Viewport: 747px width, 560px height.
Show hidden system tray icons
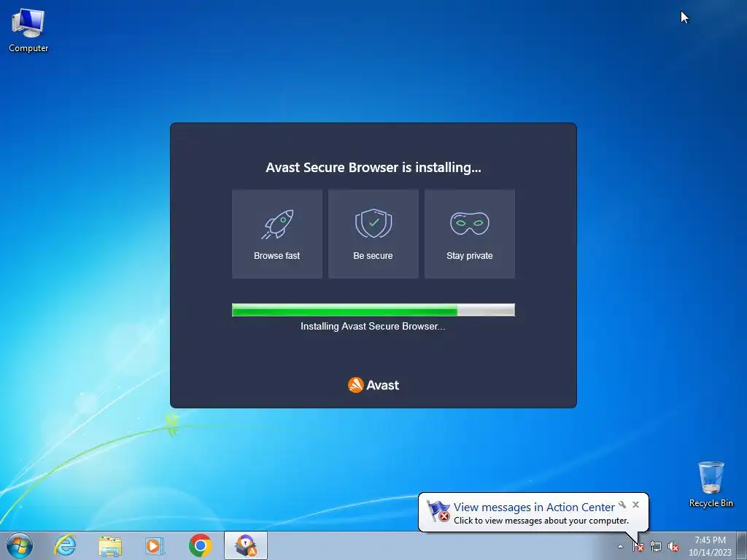620,546
